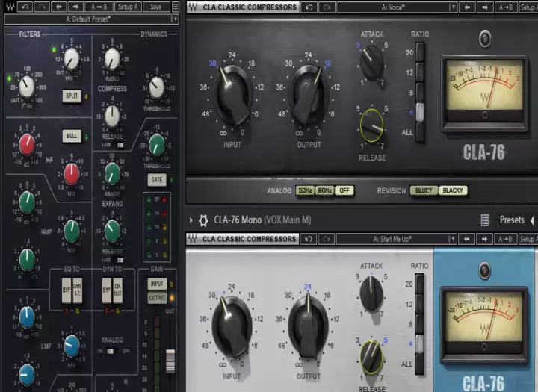Toggle the GATE button
The height and width of the screenshot is (392, 538).
[157, 180]
